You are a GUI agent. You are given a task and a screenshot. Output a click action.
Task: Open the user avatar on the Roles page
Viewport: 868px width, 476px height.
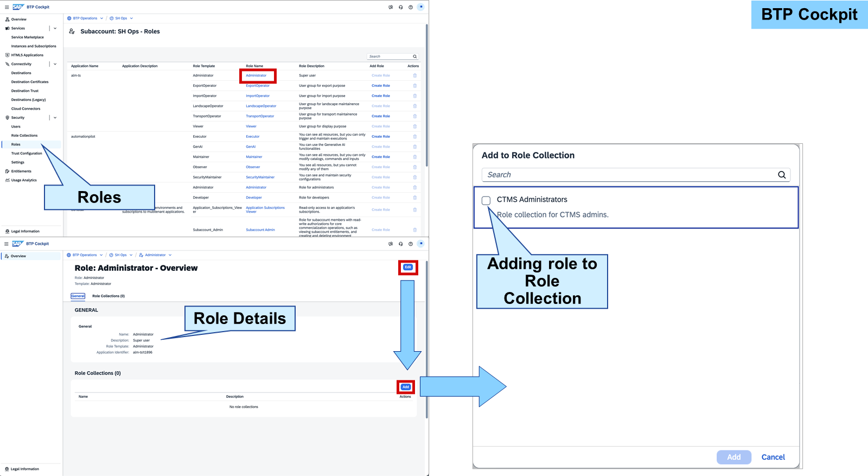tap(421, 7)
